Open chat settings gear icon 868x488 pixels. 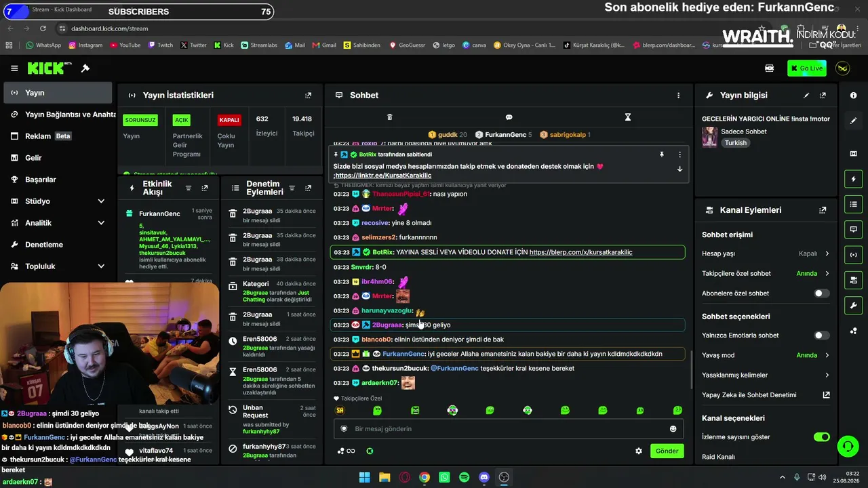(x=638, y=451)
